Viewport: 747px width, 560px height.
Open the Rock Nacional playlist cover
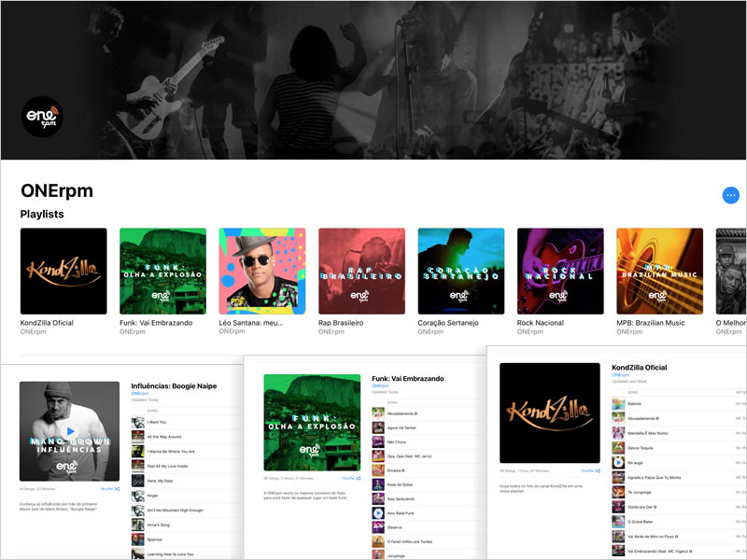pyautogui.click(x=560, y=272)
